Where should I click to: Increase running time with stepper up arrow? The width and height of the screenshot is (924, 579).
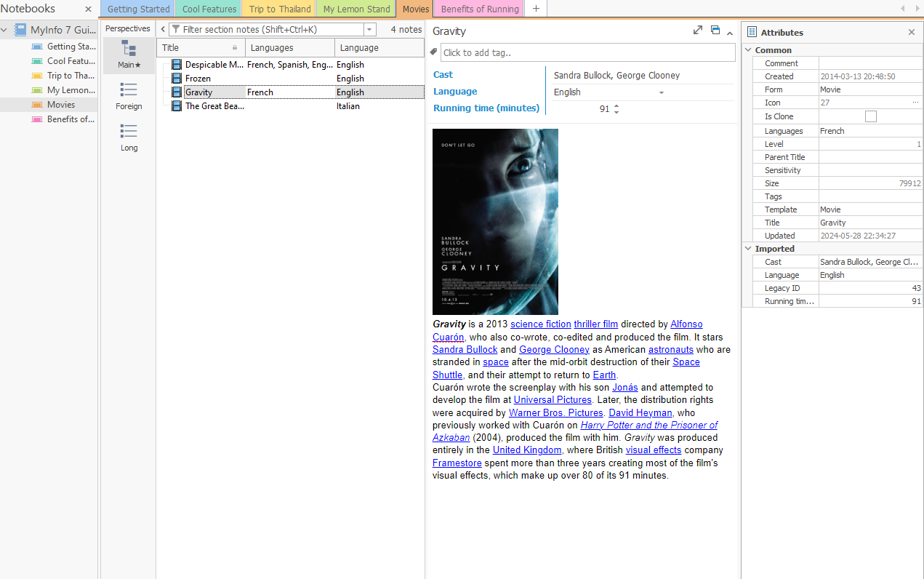(x=616, y=105)
